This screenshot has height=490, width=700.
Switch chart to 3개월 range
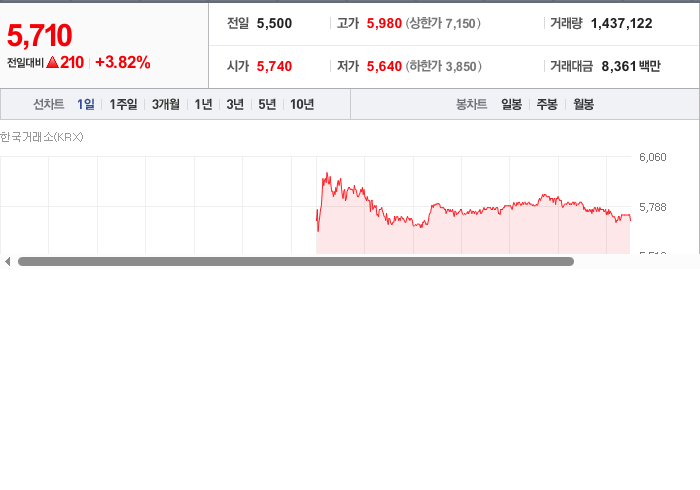pos(166,104)
